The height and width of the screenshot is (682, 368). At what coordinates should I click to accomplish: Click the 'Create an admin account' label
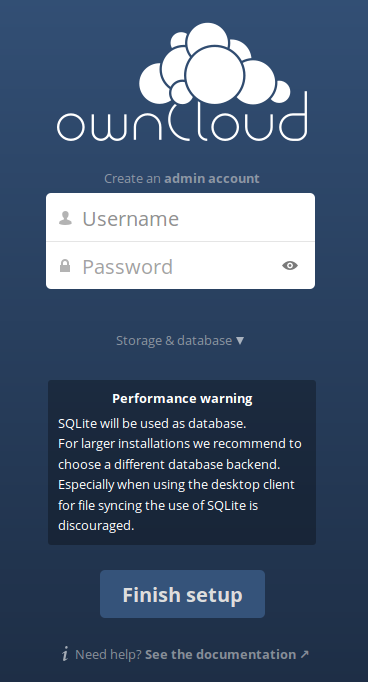click(x=182, y=178)
